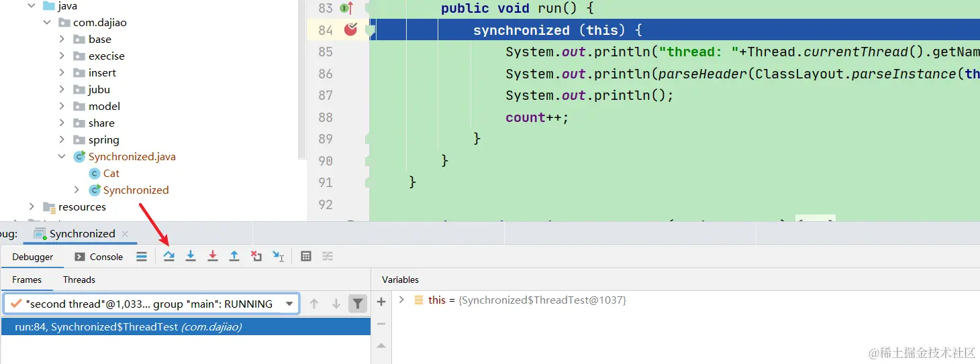The width and height of the screenshot is (980, 364).
Task: Click the 'this' variable field icon
Action: click(x=418, y=300)
